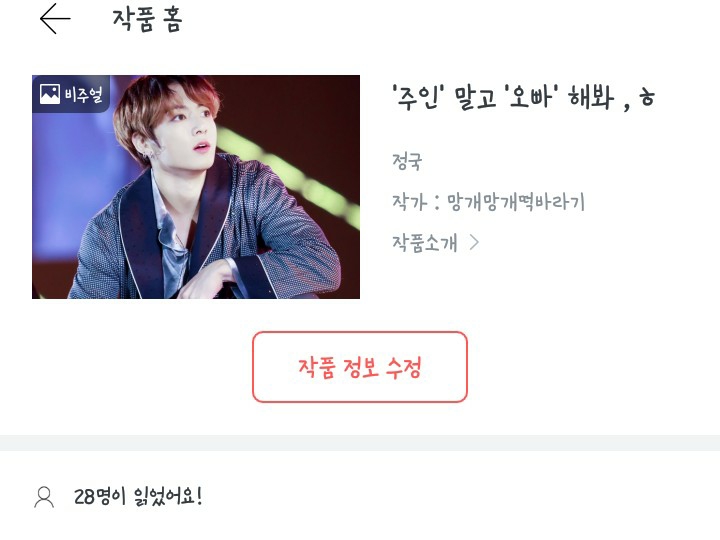Expand 작품소개 with the chevron arrow
720x540 pixels.
click(474, 242)
